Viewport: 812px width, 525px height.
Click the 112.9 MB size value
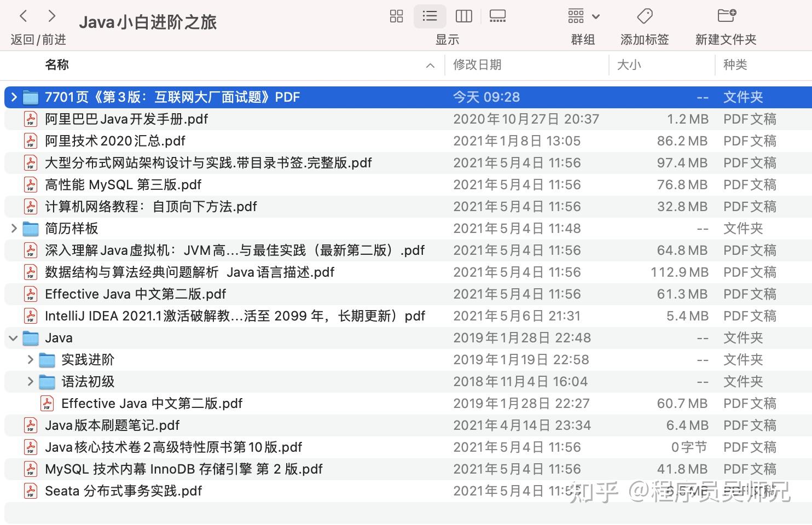point(679,272)
